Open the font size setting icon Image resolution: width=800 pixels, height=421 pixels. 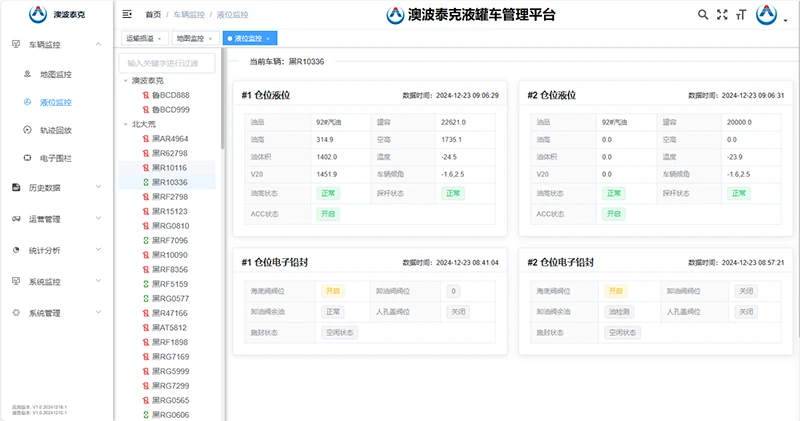pyautogui.click(x=741, y=15)
